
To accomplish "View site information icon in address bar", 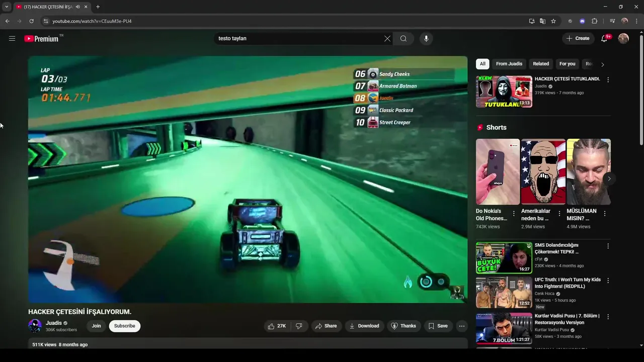I will point(46,21).
